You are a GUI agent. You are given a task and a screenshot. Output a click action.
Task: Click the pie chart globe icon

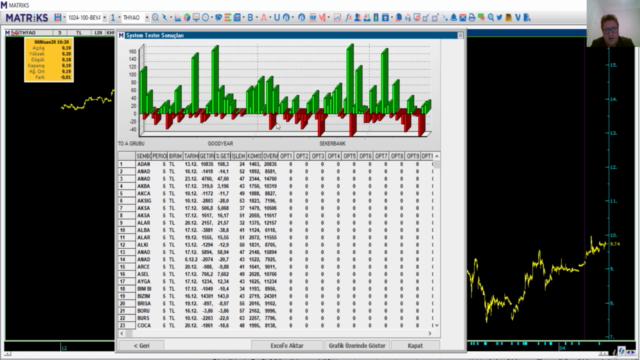tap(187, 18)
